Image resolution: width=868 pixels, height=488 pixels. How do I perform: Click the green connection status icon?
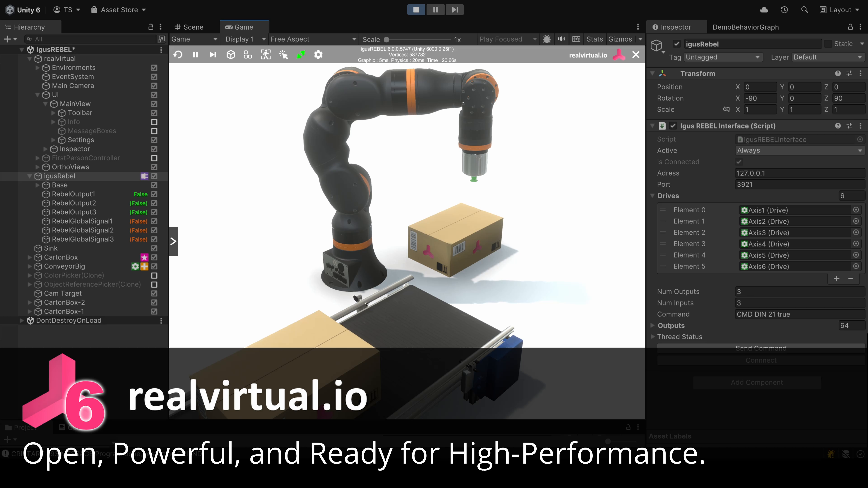pos(301,54)
